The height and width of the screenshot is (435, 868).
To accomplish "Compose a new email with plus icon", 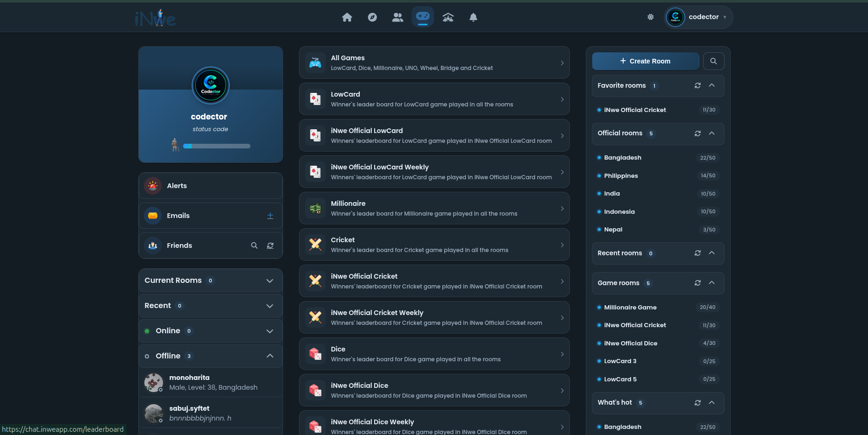I will (x=270, y=216).
